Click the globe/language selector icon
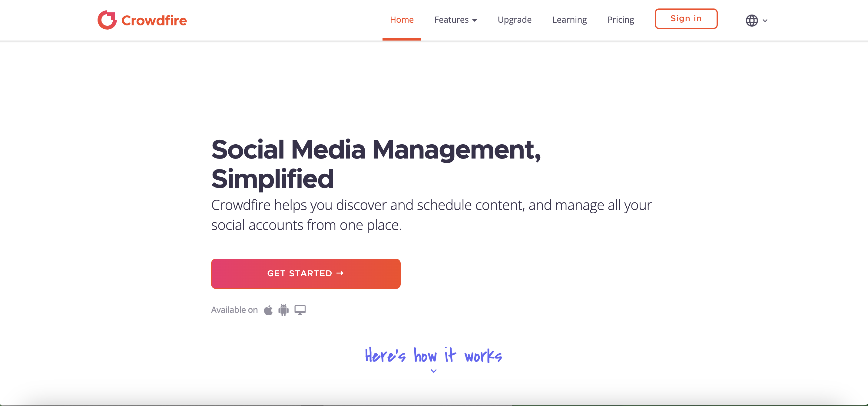The width and height of the screenshot is (868, 406). (751, 20)
